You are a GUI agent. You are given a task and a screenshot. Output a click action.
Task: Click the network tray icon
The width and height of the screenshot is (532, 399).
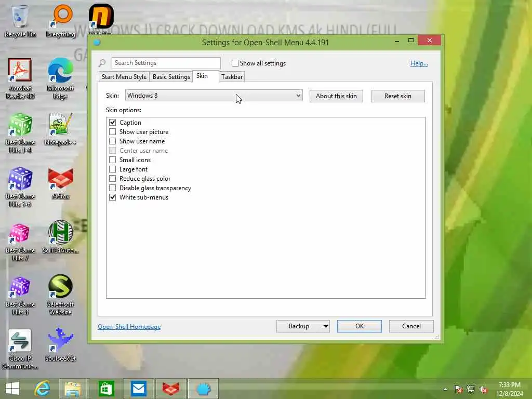pyautogui.click(x=471, y=389)
